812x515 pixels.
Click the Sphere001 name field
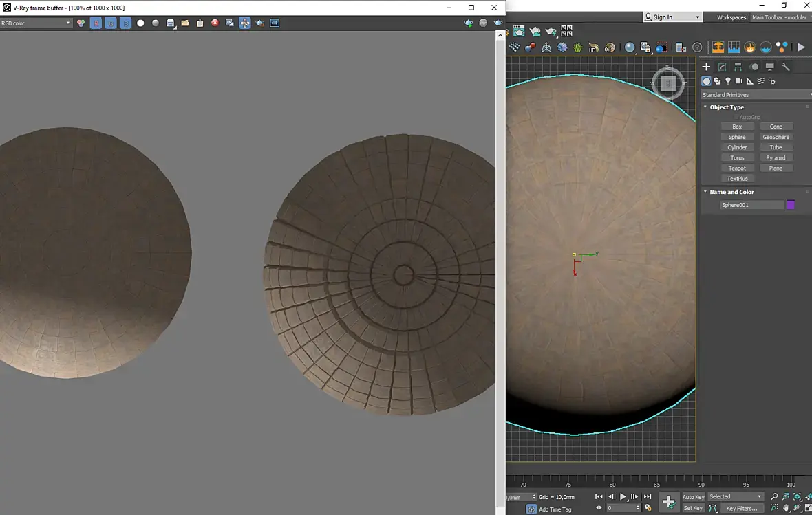coord(751,205)
